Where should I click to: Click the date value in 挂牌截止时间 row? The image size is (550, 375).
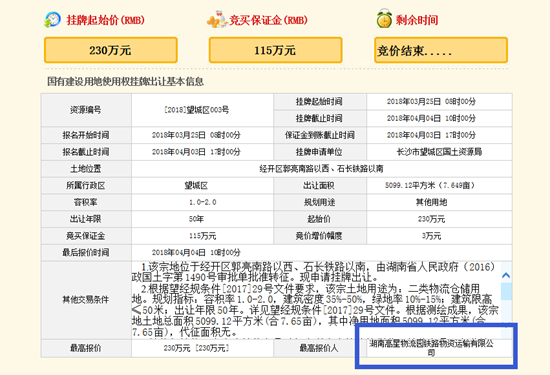[431, 118]
